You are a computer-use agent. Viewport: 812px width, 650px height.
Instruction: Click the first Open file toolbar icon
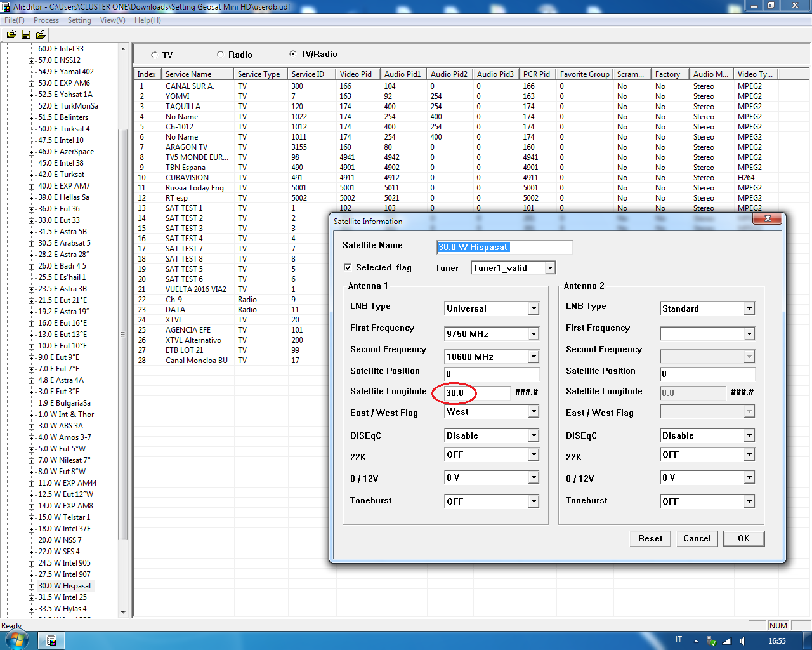tap(11, 34)
